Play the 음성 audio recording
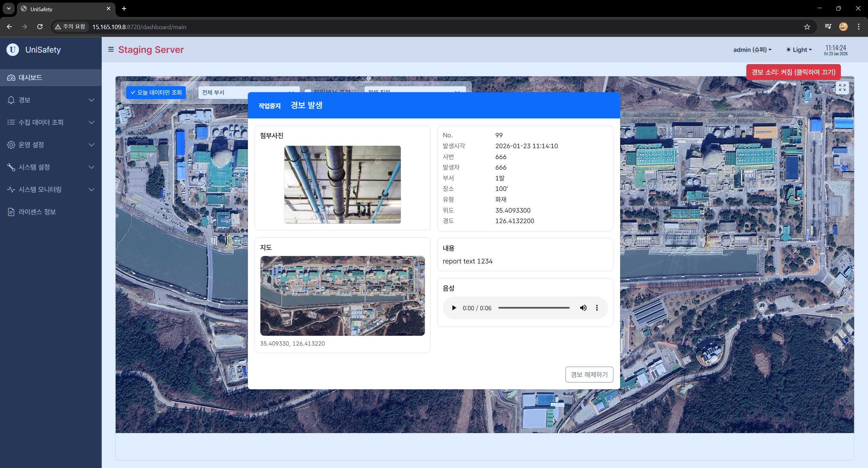This screenshot has width=868, height=468. 454,308
